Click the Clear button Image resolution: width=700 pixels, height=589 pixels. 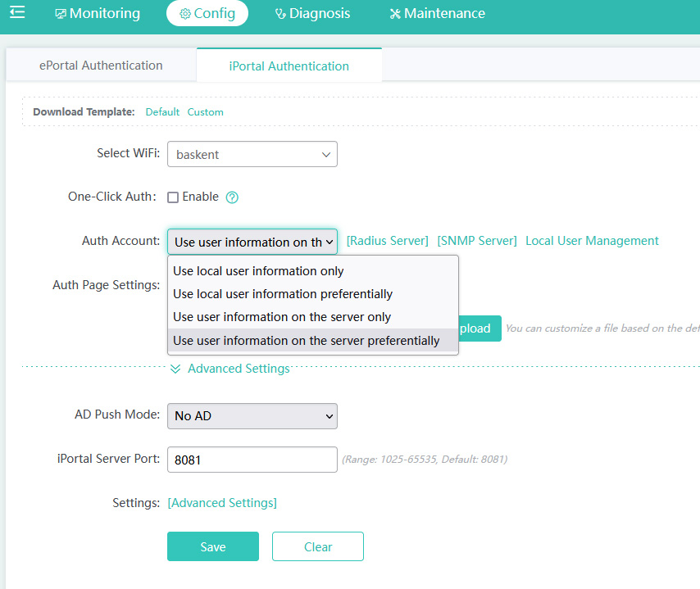pos(318,547)
